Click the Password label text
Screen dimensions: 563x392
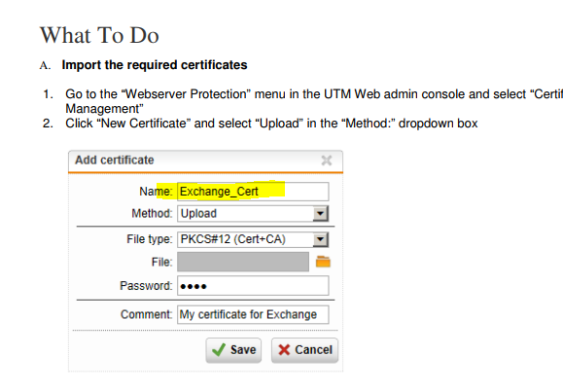click(146, 286)
